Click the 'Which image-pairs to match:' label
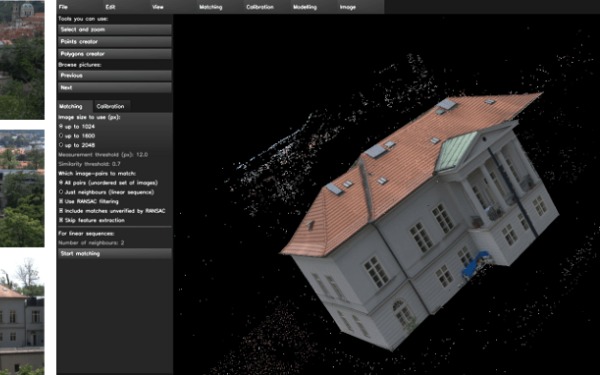600x375 pixels. click(97, 173)
